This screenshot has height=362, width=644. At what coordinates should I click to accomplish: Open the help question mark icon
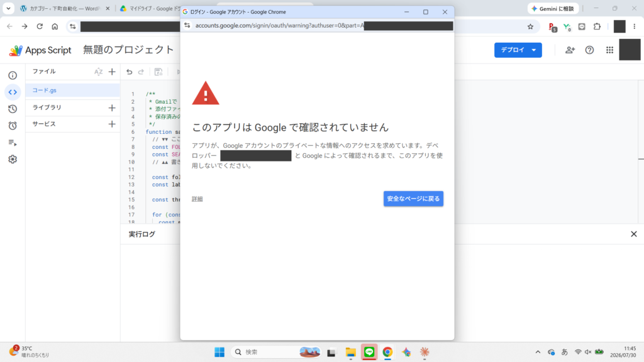click(589, 50)
